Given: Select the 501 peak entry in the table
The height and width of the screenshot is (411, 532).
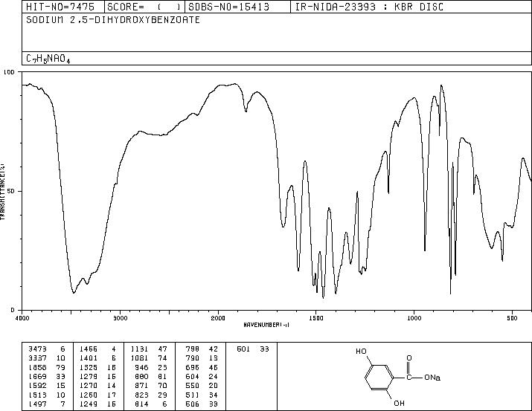Looking at the screenshot, I should [x=252, y=349].
